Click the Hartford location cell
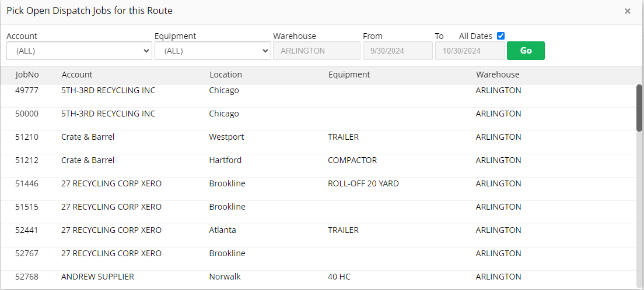This screenshot has height=290, width=644. click(x=225, y=160)
